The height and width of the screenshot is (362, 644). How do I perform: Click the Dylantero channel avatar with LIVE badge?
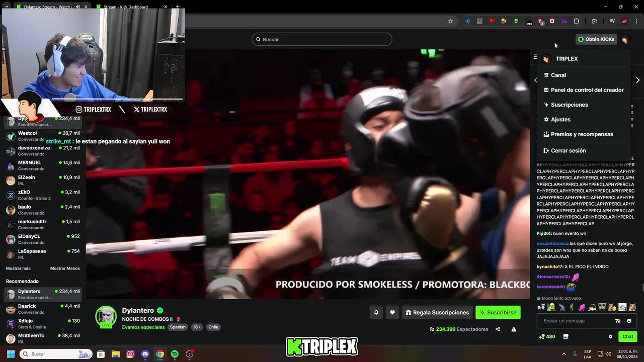[106, 317]
